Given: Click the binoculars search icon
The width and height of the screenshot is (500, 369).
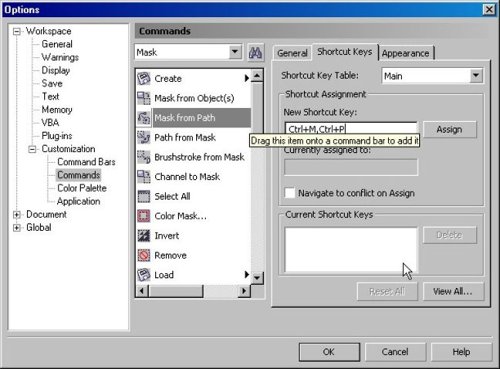Looking at the screenshot, I should (x=255, y=53).
